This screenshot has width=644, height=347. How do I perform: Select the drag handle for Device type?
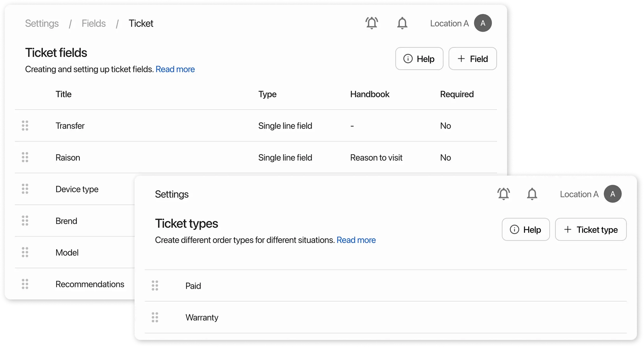[x=25, y=189]
